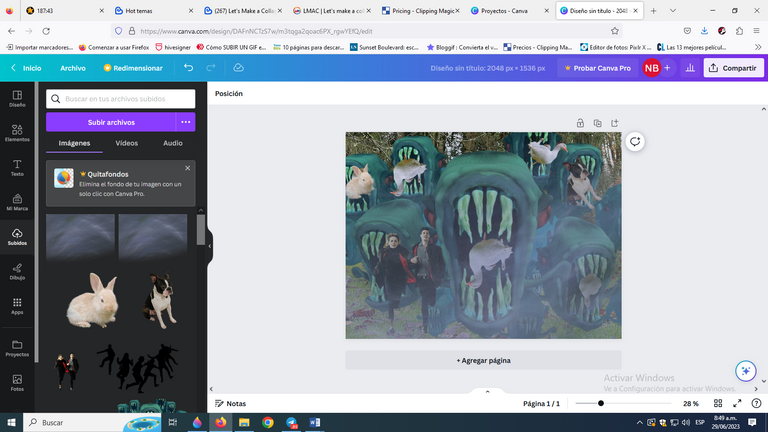Open the Proyectos sidebar panel
Viewport: 768px width, 432px height.
tap(17, 348)
